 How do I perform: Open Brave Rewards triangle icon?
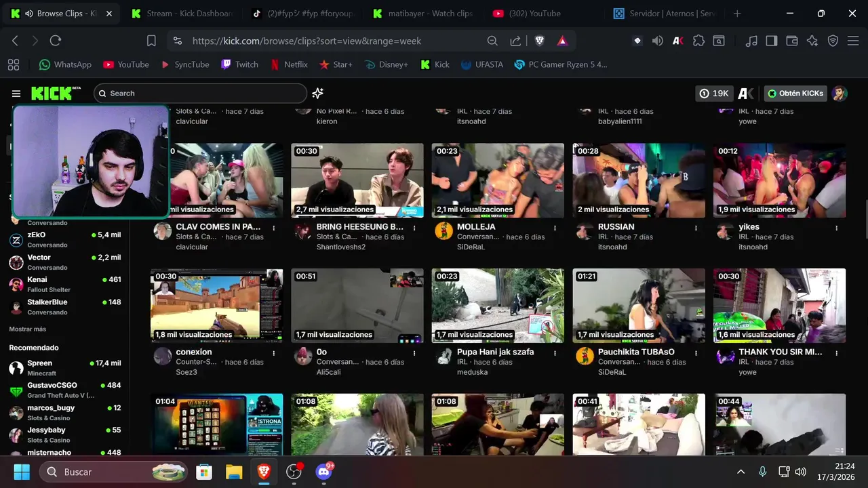point(562,41)
